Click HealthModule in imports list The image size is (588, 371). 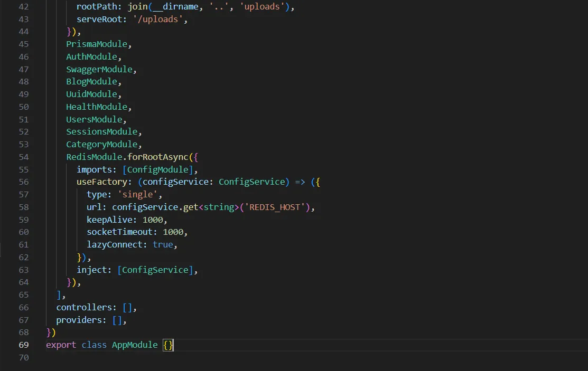tap(97, 107)
